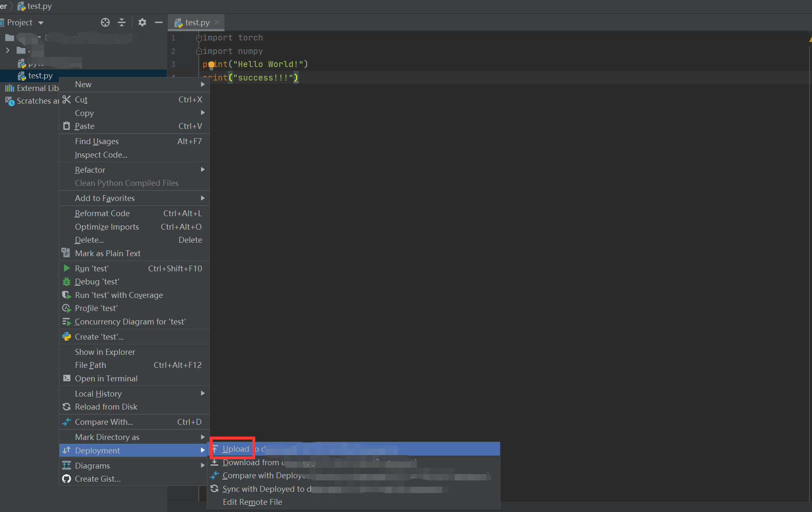Click the lightbulb intention icon in editor
Viewport: 812px width, 512px height.
pos(211,65)
